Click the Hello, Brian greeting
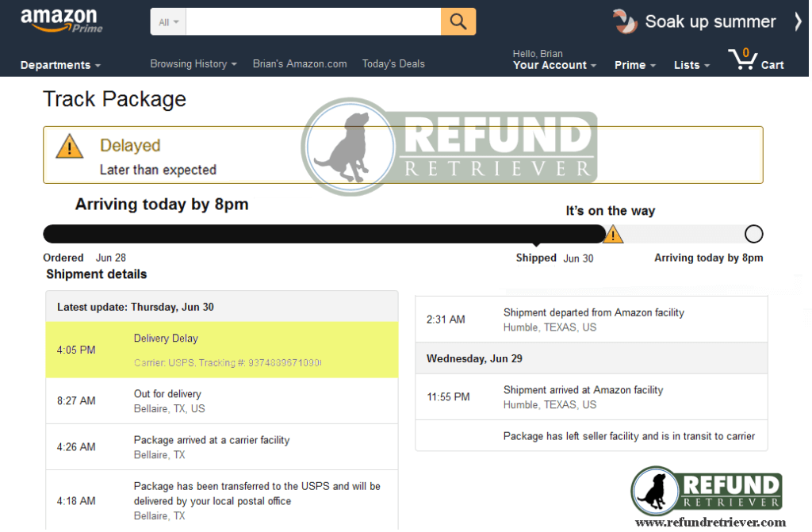Screen dimensions: 812x532 (538, 53)
